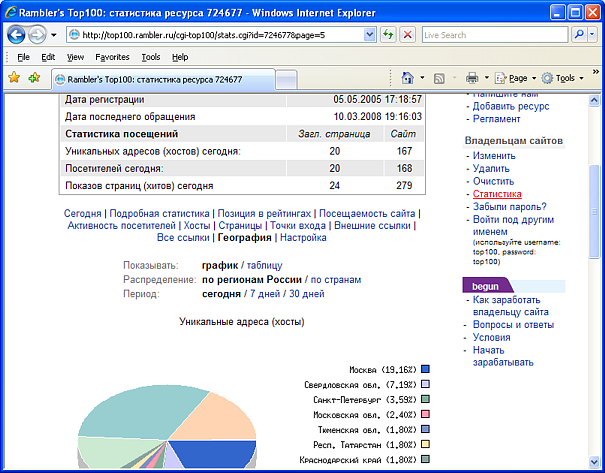Click the pink Московская обл. legend swatch
Viewport: 605px width, 473px height.
(x=425, y=414)
